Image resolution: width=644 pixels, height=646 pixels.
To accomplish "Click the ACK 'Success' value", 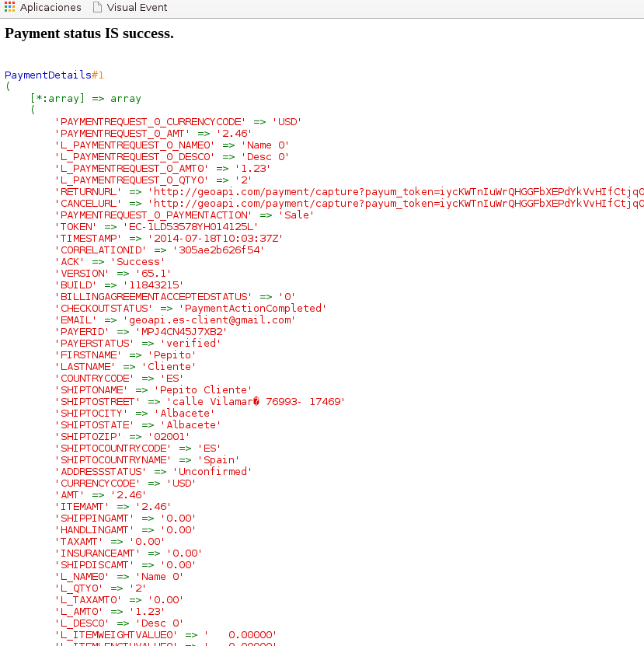I will pyautogui.click(x=138, y=262).
